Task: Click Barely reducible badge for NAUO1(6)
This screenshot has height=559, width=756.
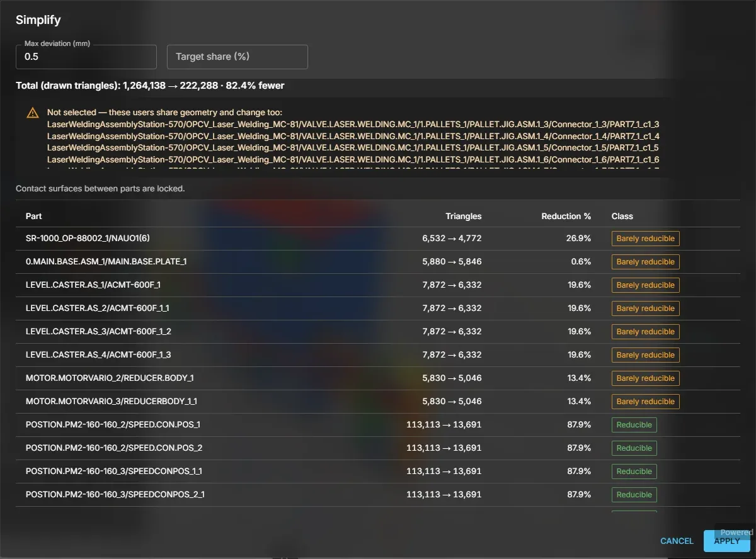Action: (x=645, y=239)
